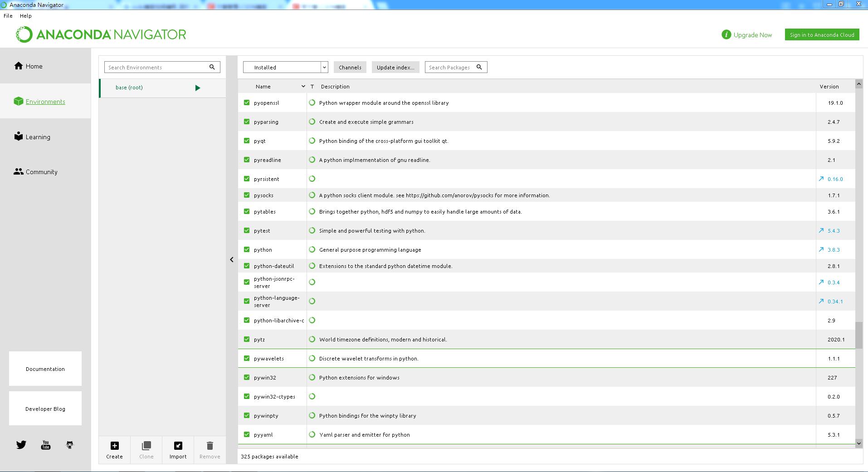The image size is (868, 472).
Task: Click the pywin32 version 227
Action: [x=832, y=378]
